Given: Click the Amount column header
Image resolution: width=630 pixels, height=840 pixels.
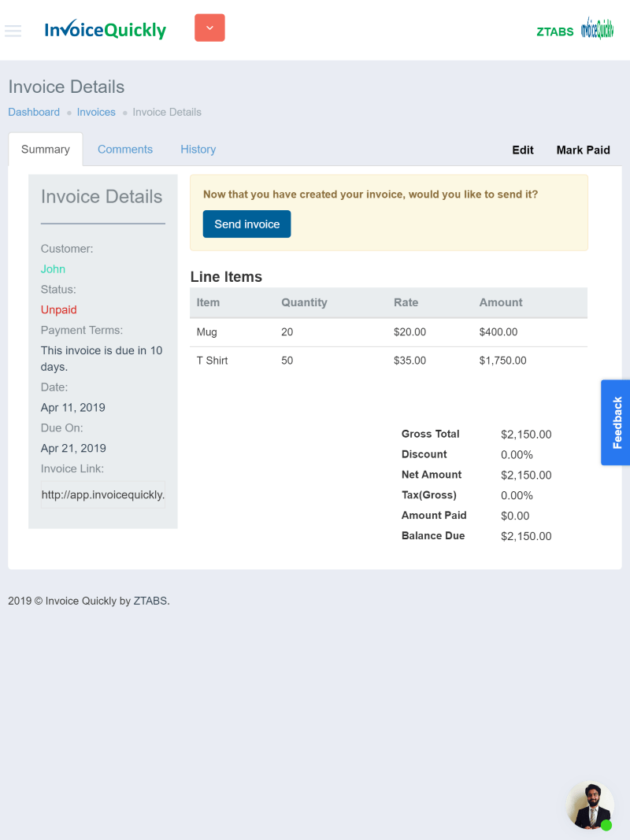Looking at the screenshot, I should (501, 302).
